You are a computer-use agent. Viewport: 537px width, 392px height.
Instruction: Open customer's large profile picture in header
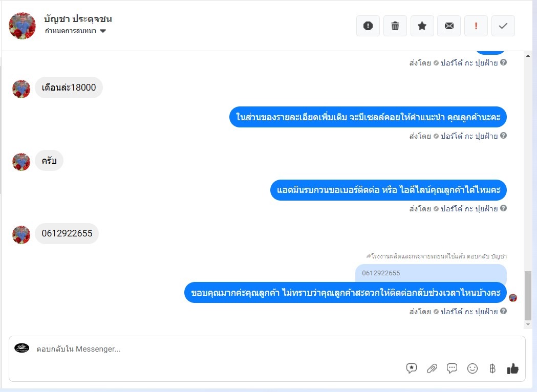point(22,26)
